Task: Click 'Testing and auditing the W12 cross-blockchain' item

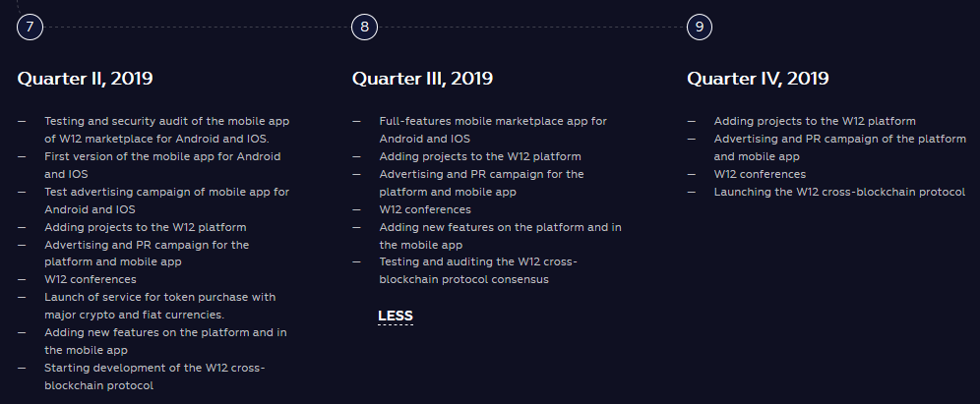Action: click(x=478, y=270)
